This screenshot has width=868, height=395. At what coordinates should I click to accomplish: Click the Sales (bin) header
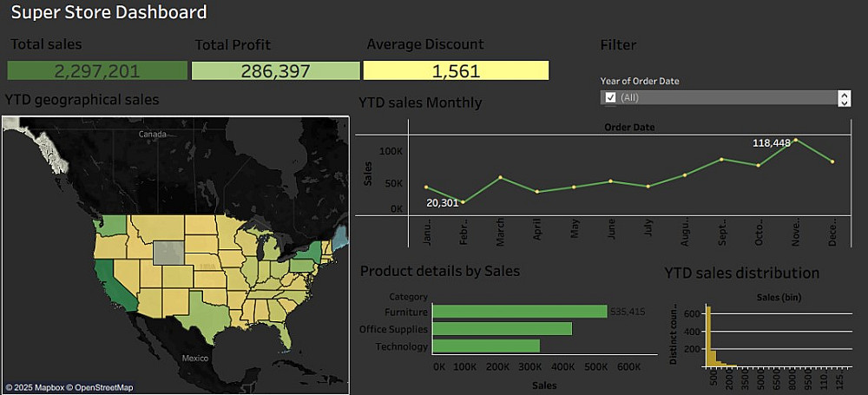point(779,298)
